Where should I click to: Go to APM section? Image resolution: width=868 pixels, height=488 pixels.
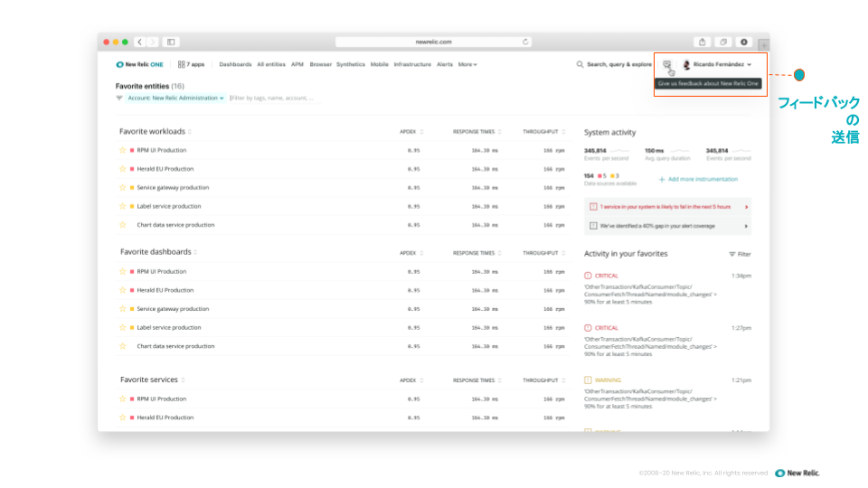click(x=297, y=64)
